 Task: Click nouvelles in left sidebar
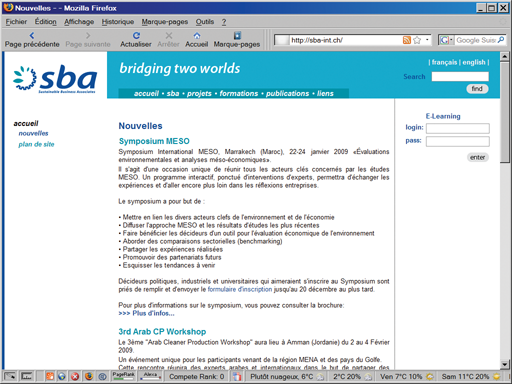click(33, 133)
